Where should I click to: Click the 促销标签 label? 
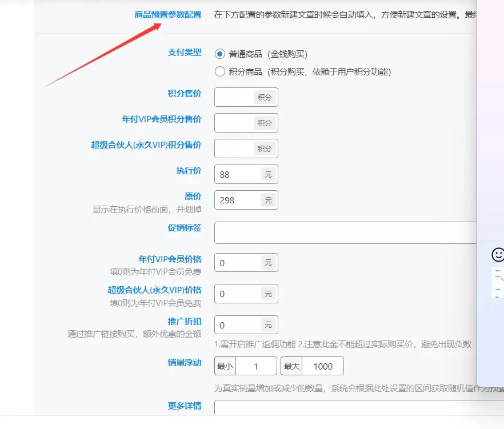[185, 228]
